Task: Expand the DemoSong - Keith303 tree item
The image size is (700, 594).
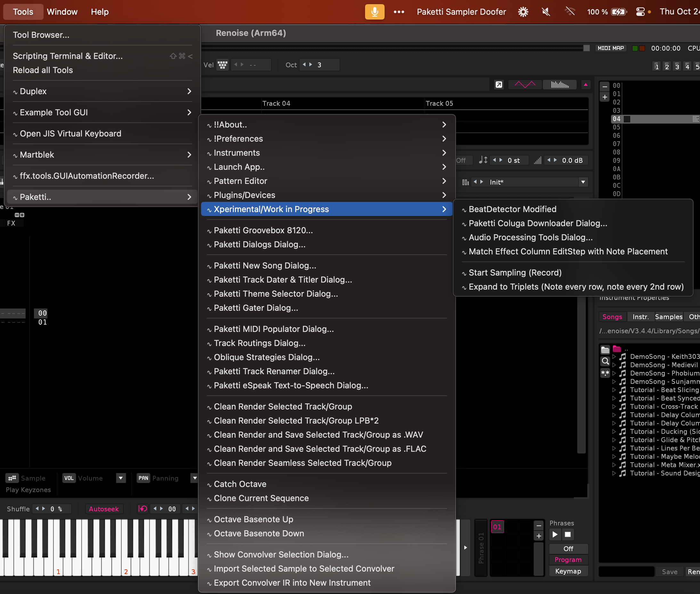Action: point(614,356)
